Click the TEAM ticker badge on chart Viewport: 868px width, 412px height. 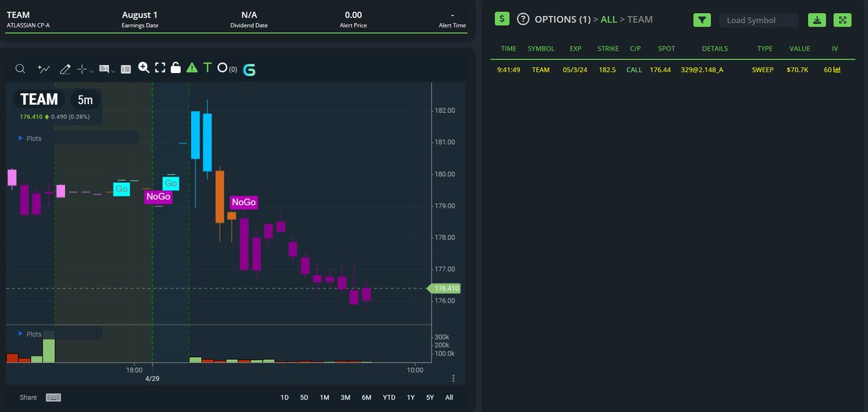pyautogui.click(x=39, y=100)
